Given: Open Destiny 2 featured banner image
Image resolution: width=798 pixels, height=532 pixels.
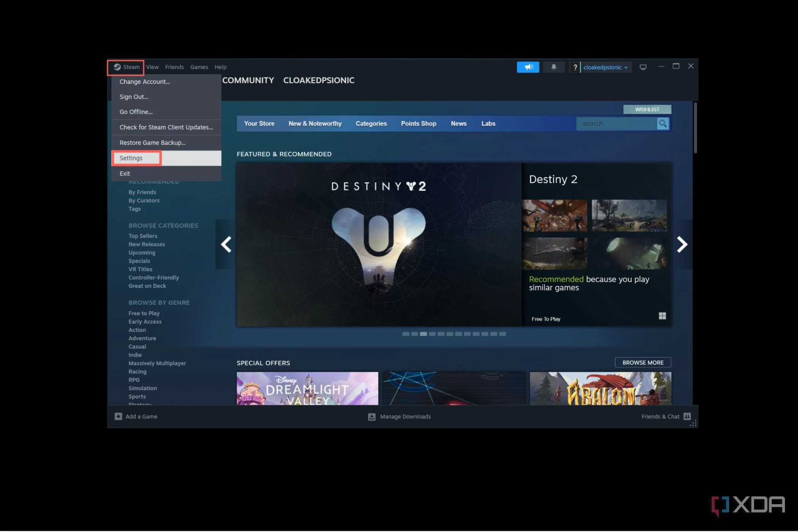Looking at the screenshot, I should coord(379,245).
